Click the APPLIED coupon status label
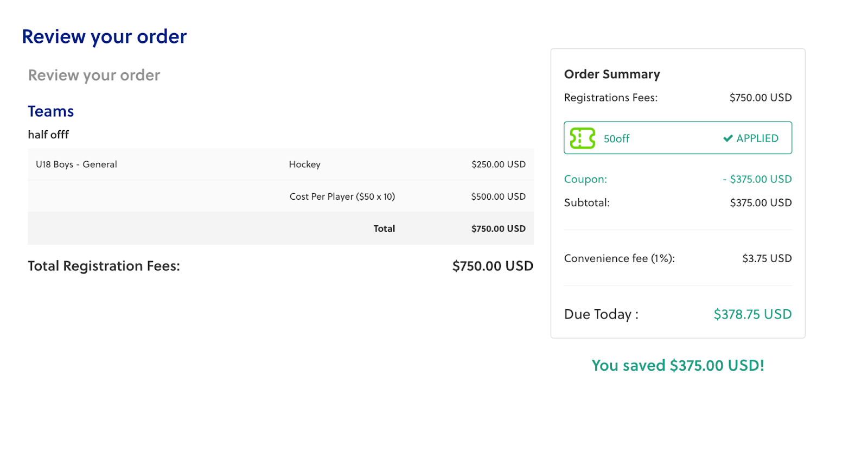The height and width of the screenshot is (458, 868). click(757, 138)
